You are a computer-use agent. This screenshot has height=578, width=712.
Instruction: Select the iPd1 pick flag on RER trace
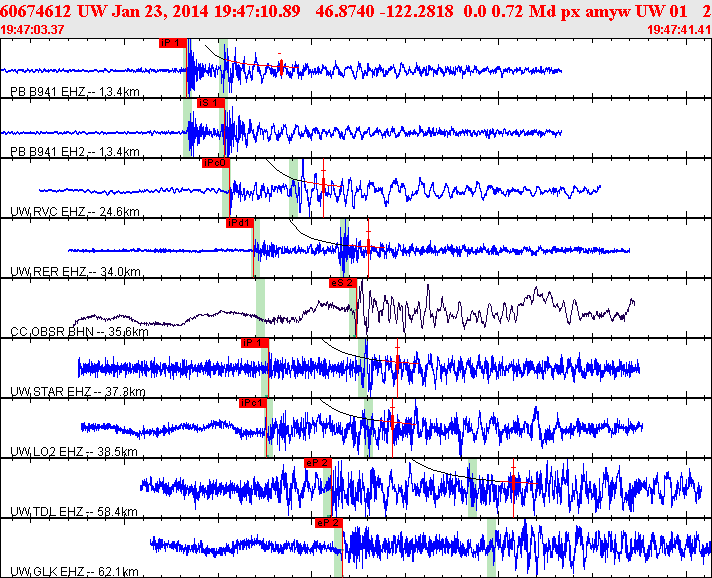click(240, 223)
